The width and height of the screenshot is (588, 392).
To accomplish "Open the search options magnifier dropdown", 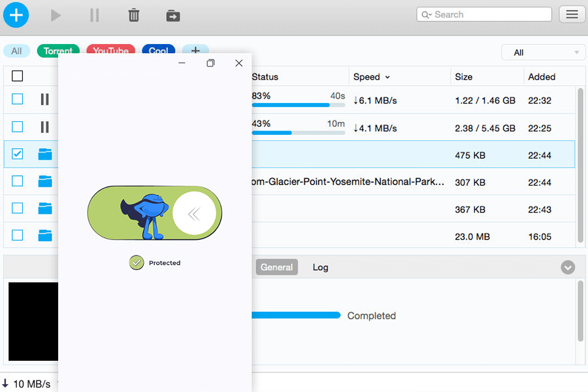I will [426, 15].
